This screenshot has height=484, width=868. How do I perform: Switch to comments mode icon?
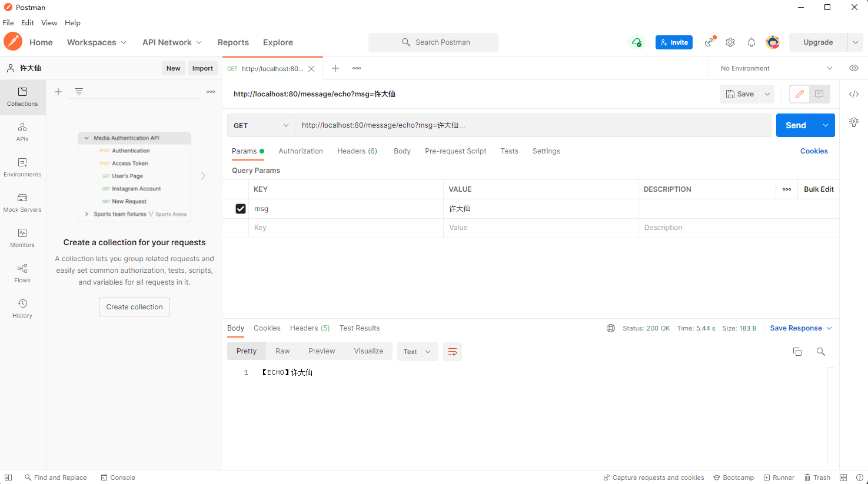[819, 94]
